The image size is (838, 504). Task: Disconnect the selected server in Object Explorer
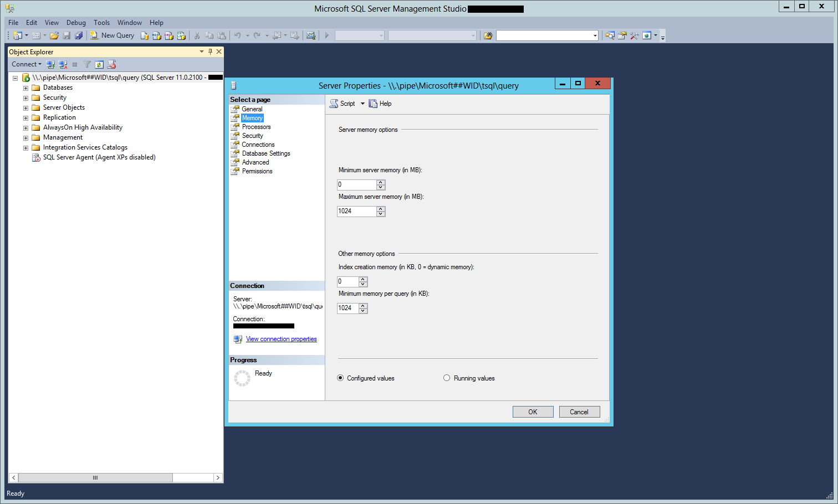pos(63,64)
